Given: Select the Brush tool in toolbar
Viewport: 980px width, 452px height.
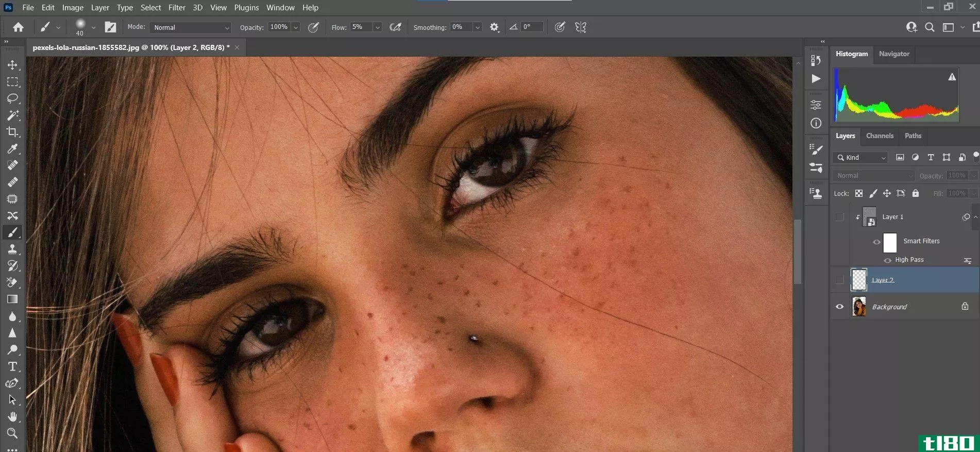Looking at the screenshot, I should 12,232.
